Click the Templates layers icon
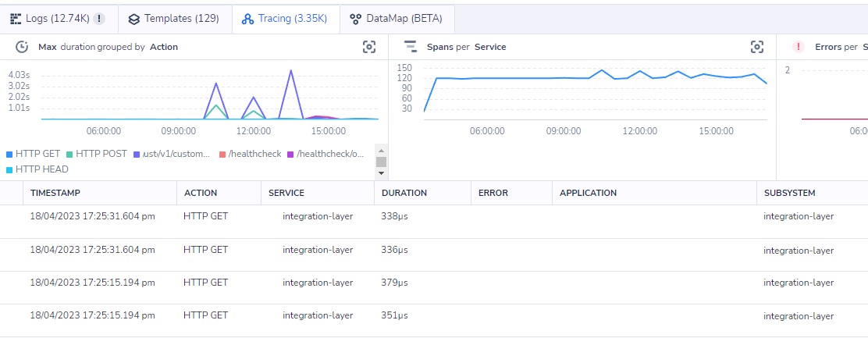 click(134, 19)
